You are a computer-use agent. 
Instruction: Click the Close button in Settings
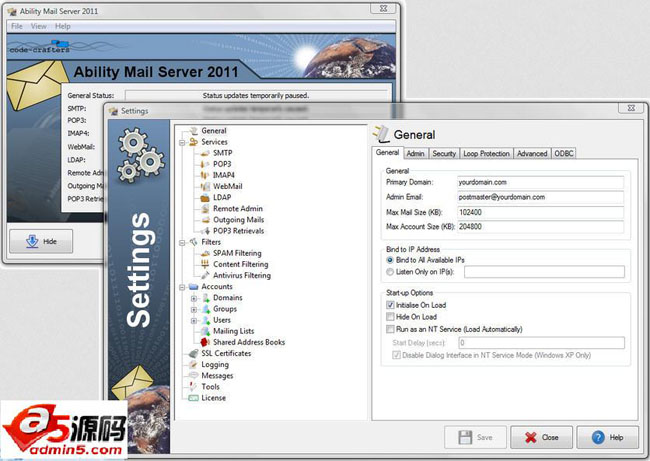tap(541, 437)
